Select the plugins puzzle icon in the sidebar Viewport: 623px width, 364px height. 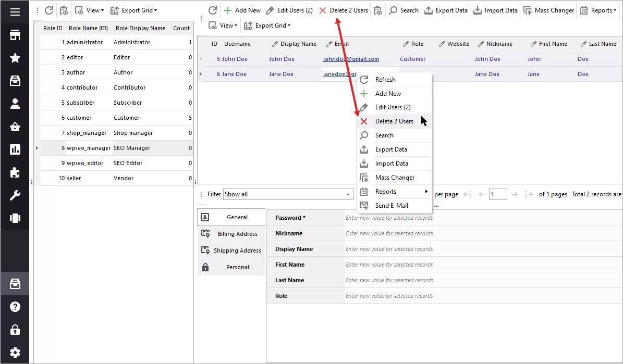[x=14, y=172]
